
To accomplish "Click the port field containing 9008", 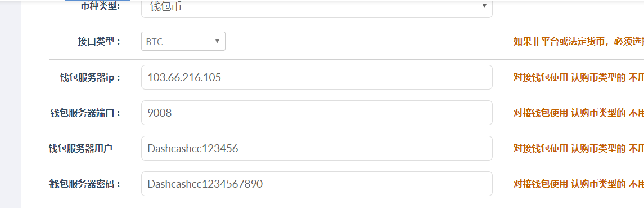I will click(317, 112).
